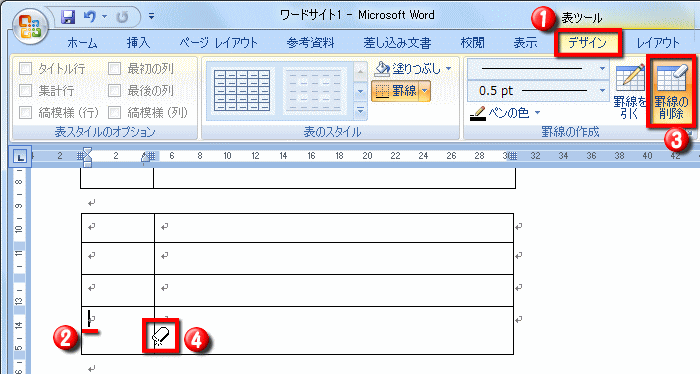Open the ページ レイアウト tab
Image resolution: width=700 pixels, height=374 pixels.
coord(219,43)
